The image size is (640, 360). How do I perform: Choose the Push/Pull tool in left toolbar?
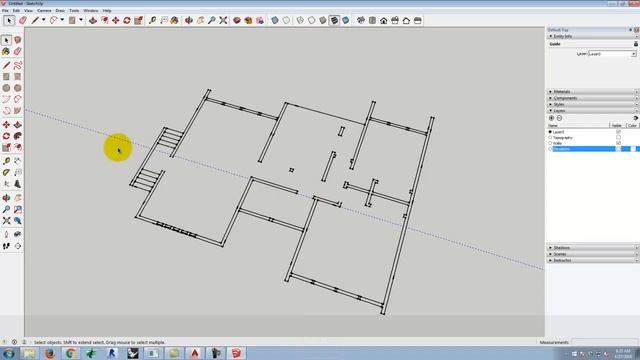tap(18, 125)
